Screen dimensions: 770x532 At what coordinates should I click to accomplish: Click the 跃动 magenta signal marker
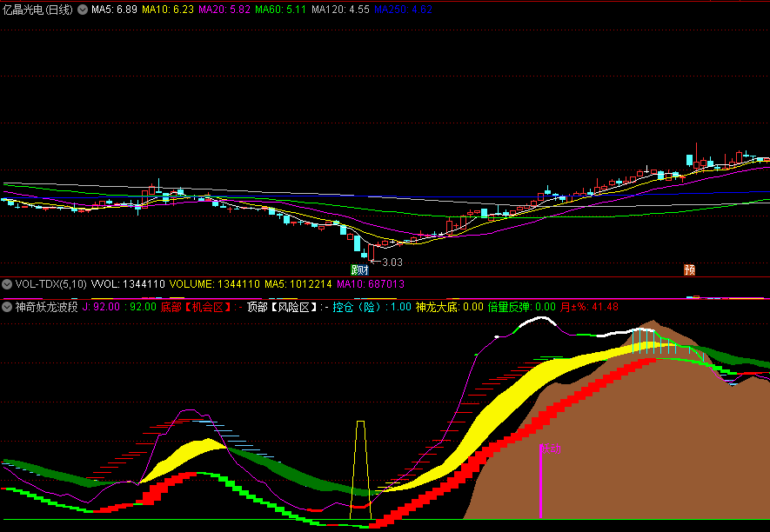pos(551,449)
